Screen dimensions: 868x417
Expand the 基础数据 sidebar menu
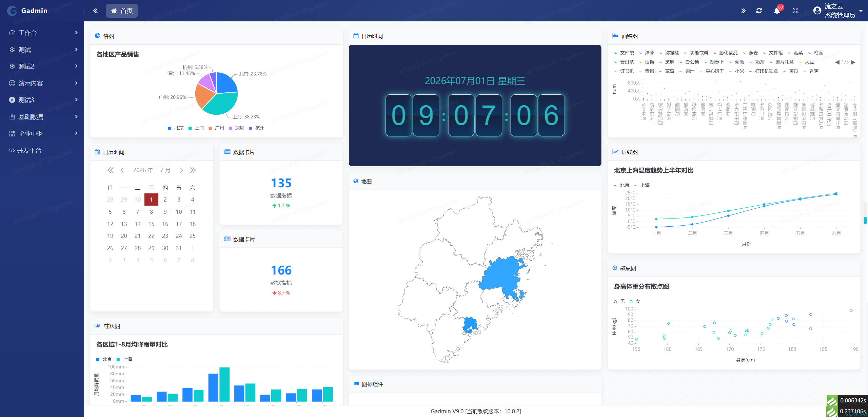42,117
